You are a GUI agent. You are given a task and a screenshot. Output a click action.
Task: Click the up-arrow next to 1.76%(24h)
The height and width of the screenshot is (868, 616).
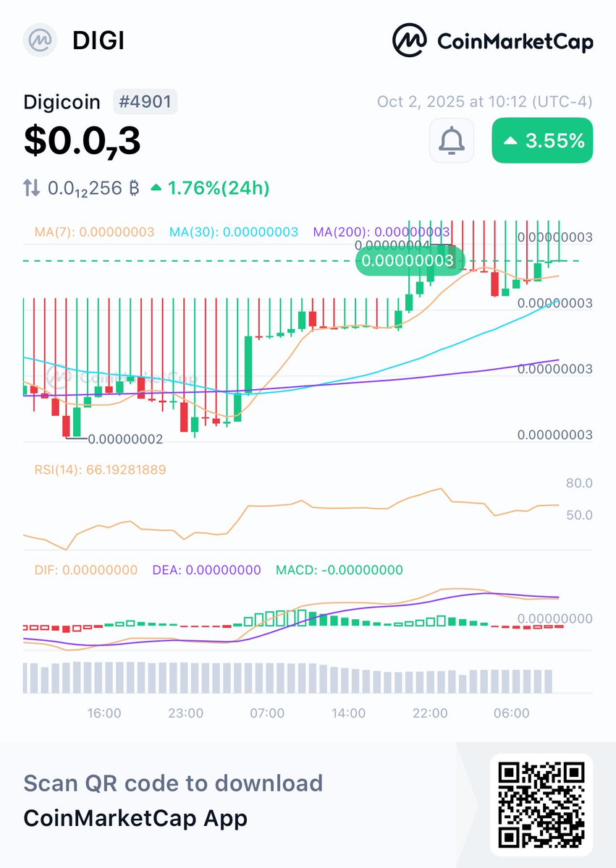156,188
